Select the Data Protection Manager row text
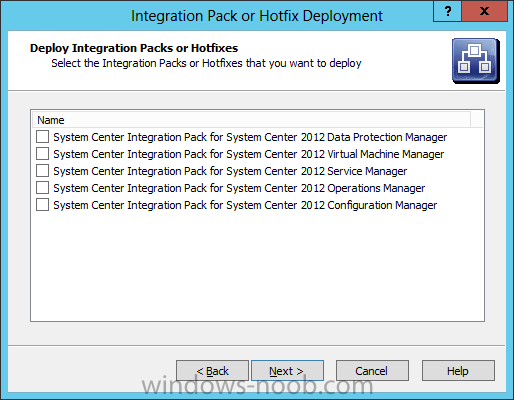This screenshot has height=400, width=514. click(250, 137)
